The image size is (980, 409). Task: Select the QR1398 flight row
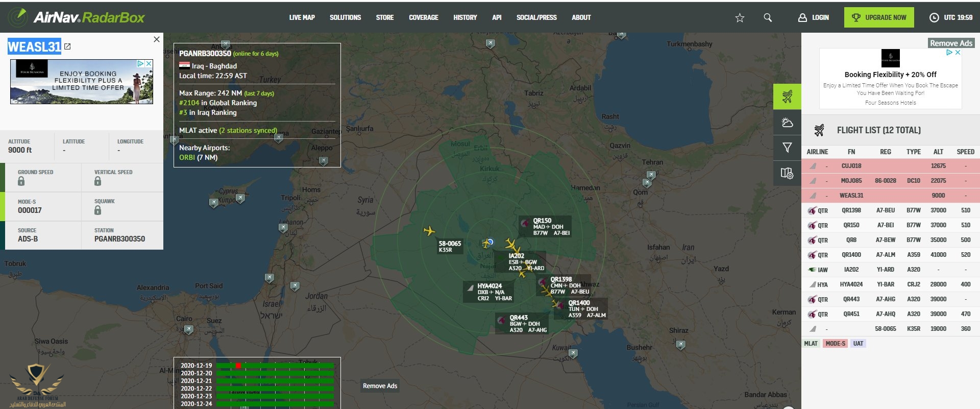click(891, 210)
